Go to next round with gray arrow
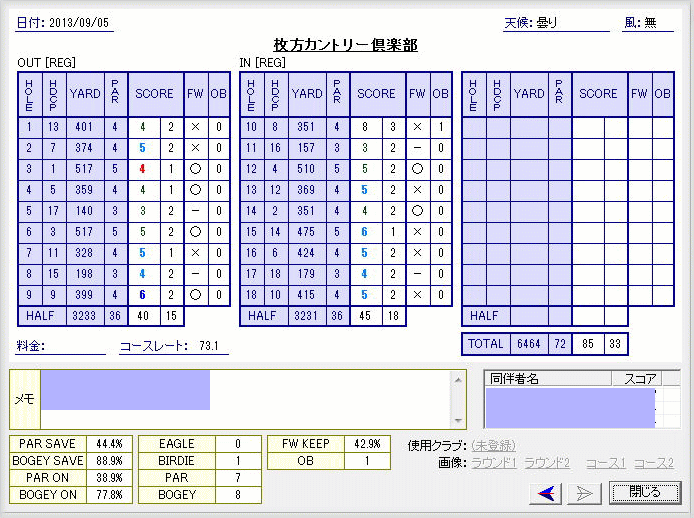The height and width of the screenshot is (518, 694). tap(584, 493)
